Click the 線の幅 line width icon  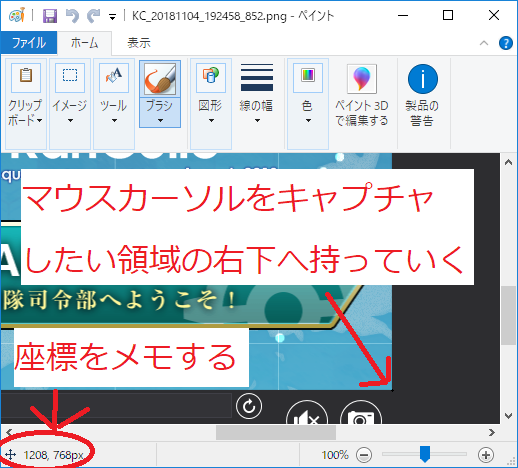click(x=257, y=77)
